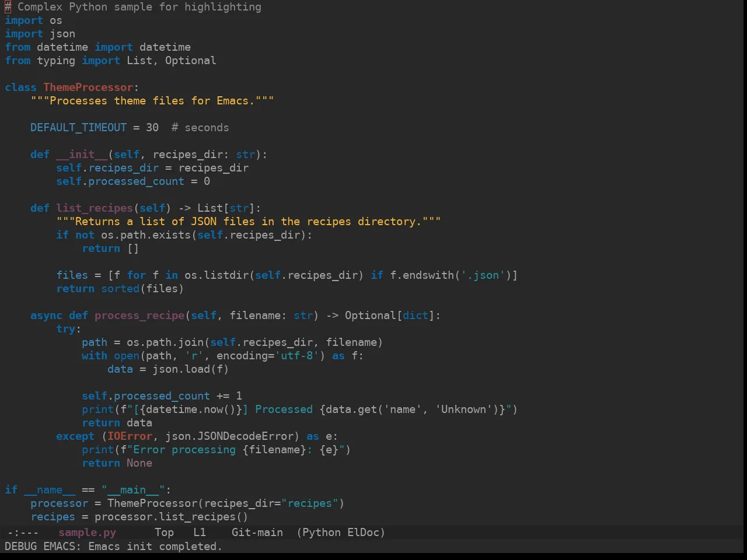747x560 pixels.
Task: Click the '# seconds' comment
Action: click(200, 127)
